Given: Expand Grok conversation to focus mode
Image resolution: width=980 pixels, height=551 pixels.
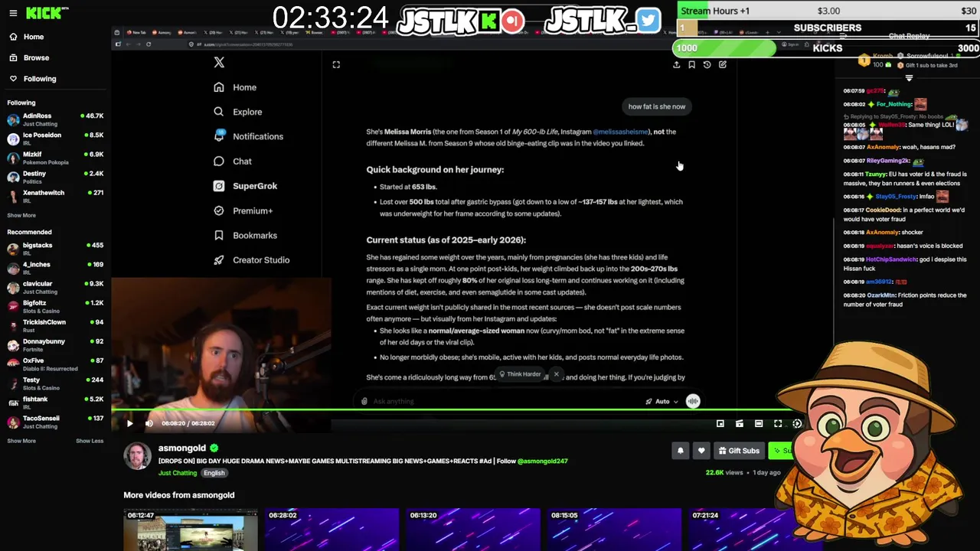Looking at the screenshot, I should click(336, 65).
